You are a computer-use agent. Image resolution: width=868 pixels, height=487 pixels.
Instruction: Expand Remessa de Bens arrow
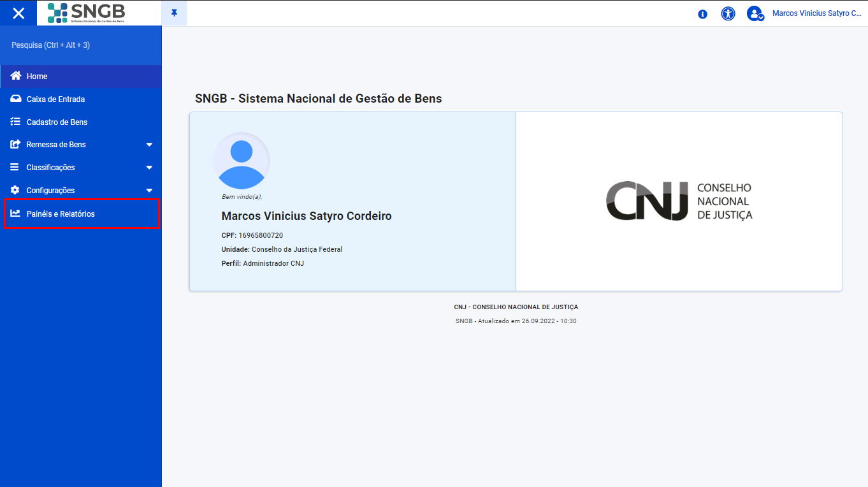point(149,145)
